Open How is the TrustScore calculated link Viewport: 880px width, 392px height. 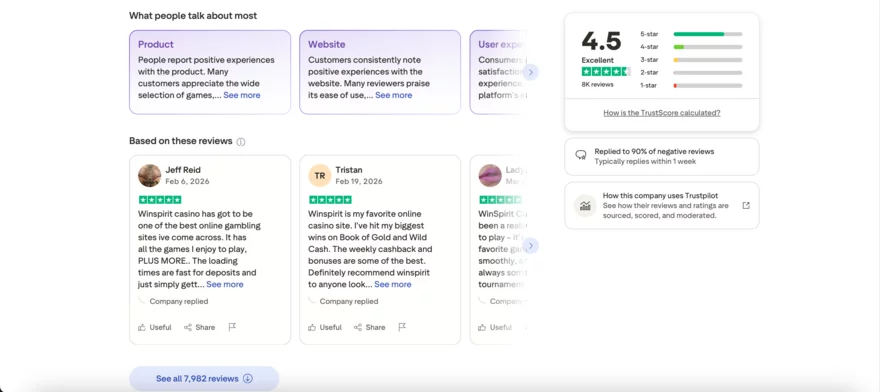662,113
